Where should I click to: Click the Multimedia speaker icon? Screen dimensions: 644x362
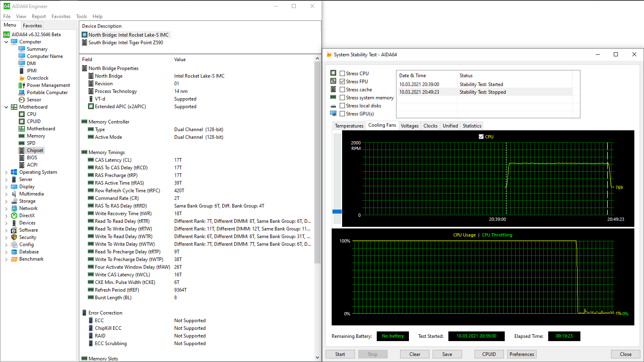click(x=14, y=194)
